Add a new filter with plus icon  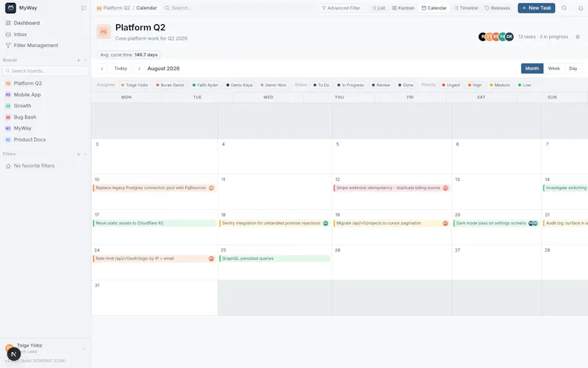79,154
